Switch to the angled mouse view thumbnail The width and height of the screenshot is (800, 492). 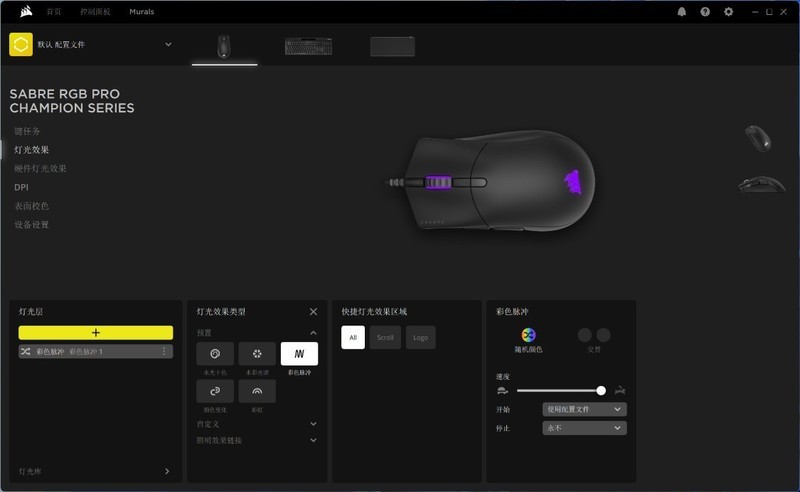tap(758, 138)
